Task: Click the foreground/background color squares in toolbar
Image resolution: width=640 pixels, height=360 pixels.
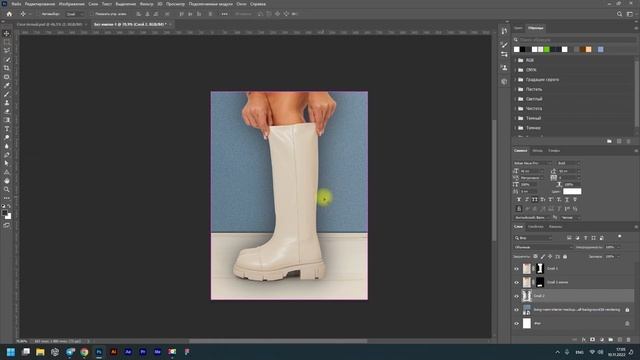Action: coord(7,214)
